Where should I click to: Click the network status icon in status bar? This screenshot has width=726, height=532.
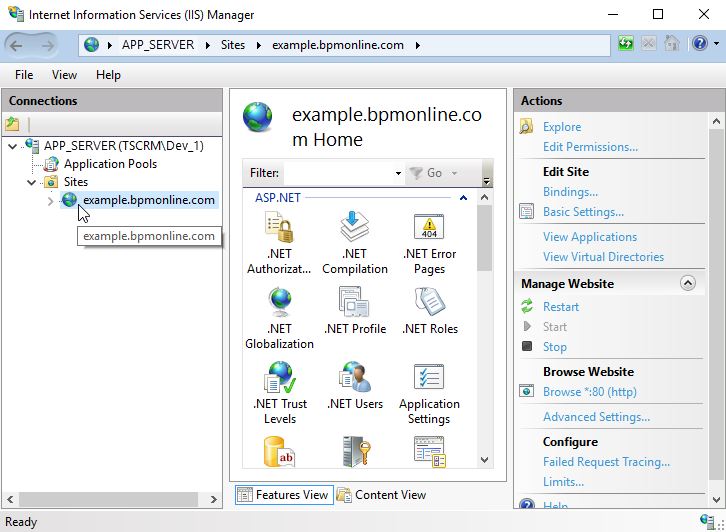click(x=707, y=521)
